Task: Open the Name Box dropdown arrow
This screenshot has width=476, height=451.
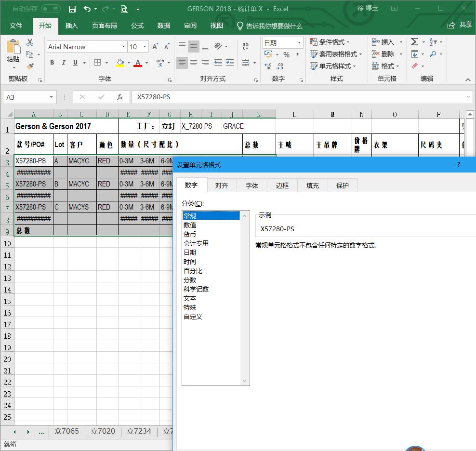Action: 51,97
